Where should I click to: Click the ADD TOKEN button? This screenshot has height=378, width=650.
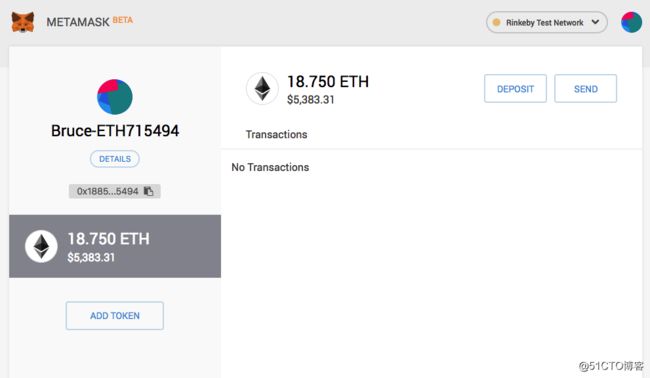point(115,316)
